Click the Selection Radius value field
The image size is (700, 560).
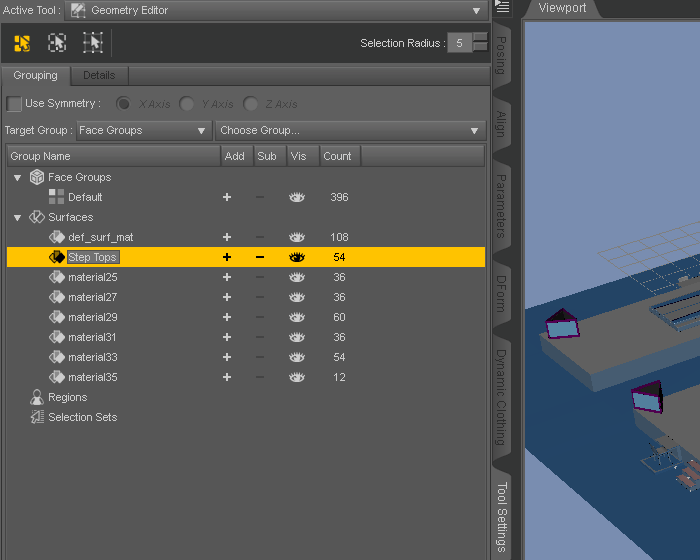pyautogui.click(x=460, y=43)
